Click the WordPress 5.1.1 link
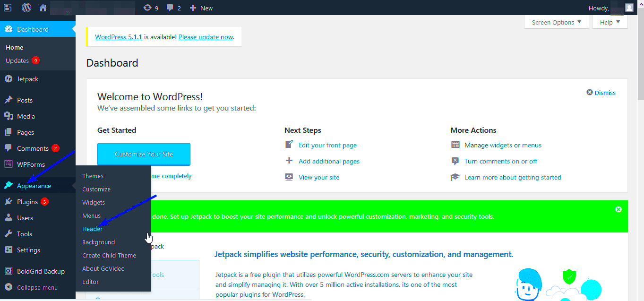This screenshot has height=301, width=644. tap(119, 37)
